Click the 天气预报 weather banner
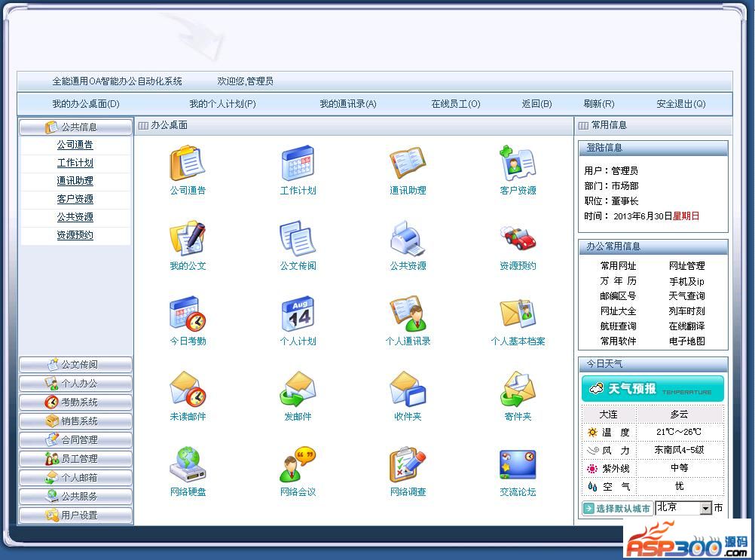Viewport: 755px width, 560px height. coord(653,389)
